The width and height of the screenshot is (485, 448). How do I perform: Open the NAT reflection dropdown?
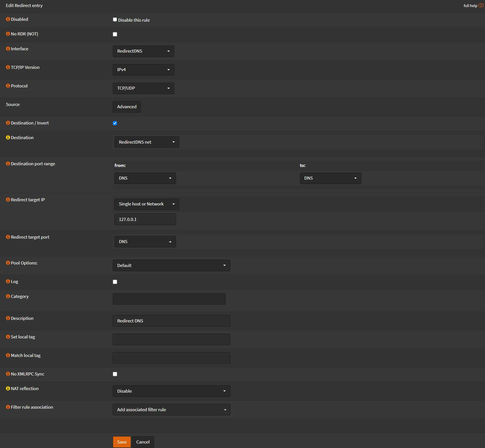pyautogui.click(x=171, y=391)
